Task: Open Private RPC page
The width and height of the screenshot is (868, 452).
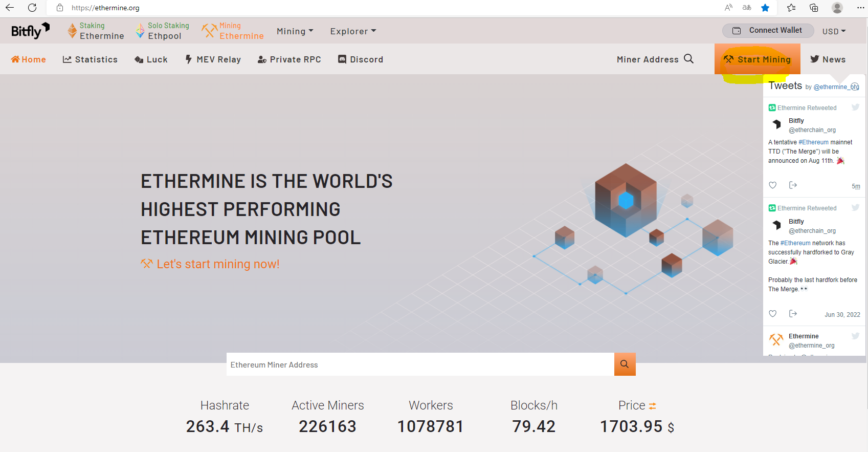Action: click(290, 59)
